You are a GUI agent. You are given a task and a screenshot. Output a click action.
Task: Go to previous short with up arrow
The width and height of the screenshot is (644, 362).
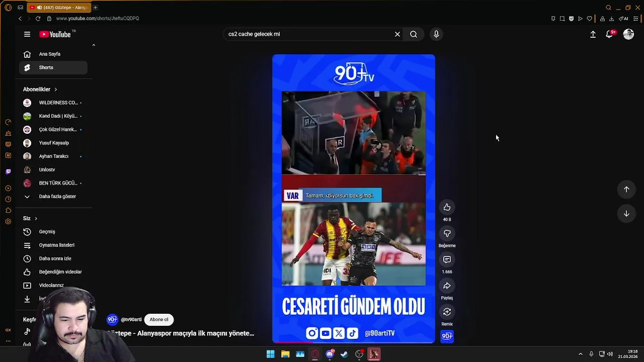click(x=626, y=190)
